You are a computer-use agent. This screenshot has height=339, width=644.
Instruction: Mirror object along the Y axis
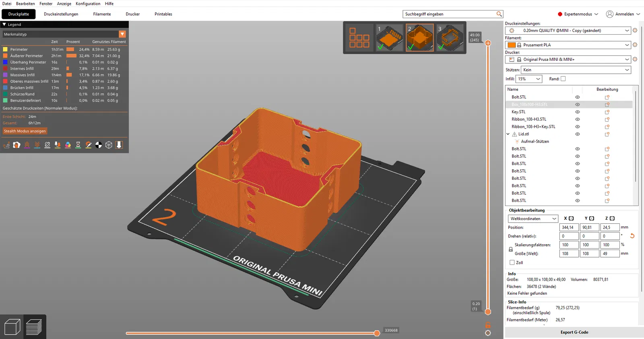592,218
